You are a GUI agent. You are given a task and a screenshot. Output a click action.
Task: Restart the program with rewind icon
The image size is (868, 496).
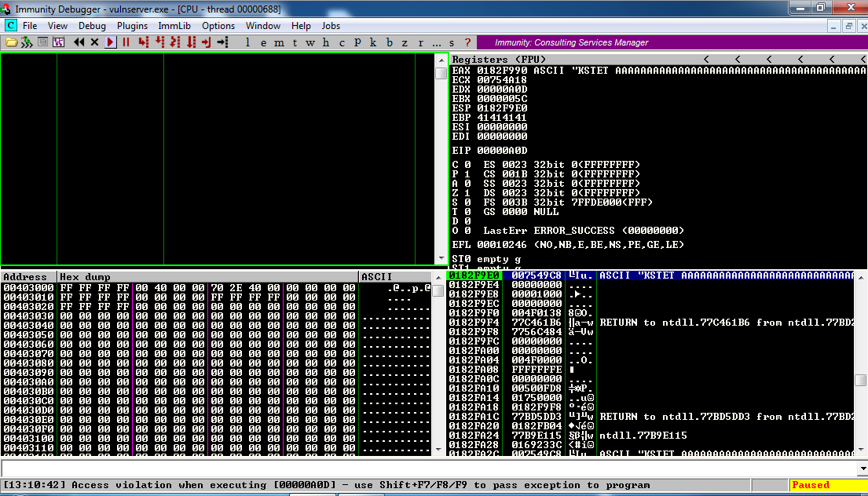[x=79, y=42]
